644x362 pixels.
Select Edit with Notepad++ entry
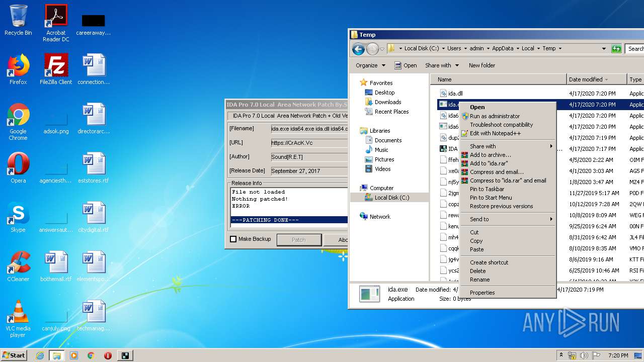[x=508, y=133]
